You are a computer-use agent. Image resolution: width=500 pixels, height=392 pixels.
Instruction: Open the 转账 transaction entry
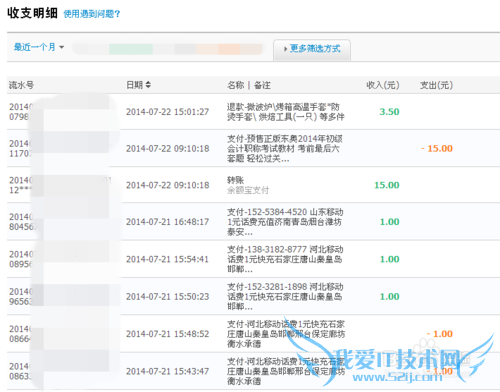coord(235,180)
